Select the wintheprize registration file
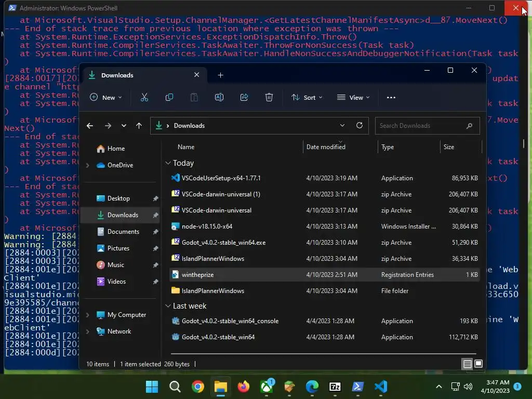532x399 pixels. pyautogui.click(x=324, y=275)
